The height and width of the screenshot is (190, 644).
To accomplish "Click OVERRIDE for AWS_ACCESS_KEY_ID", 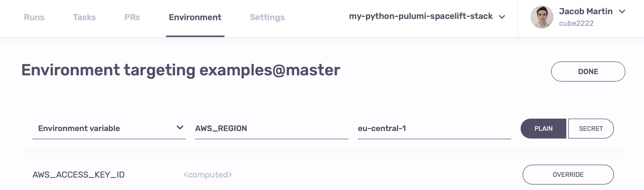I will pyautogui.click(x=568, y=175).
